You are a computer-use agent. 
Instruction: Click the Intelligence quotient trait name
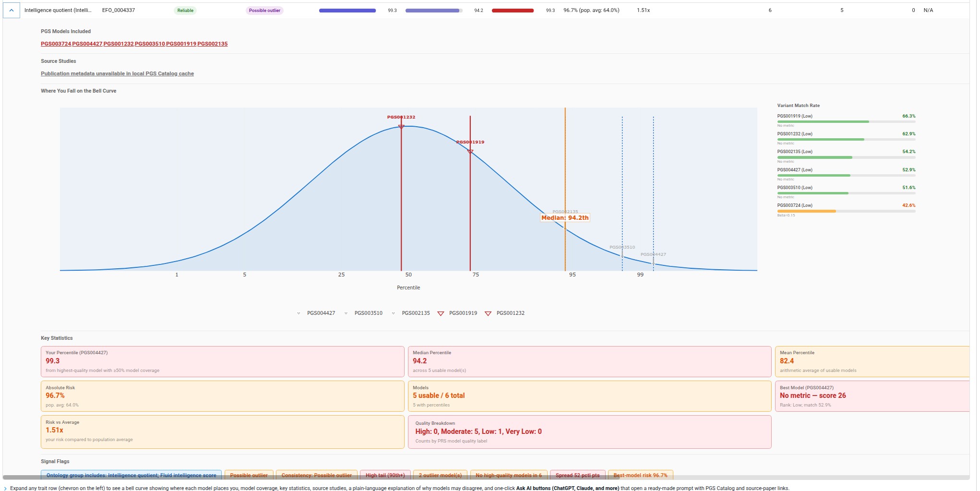click(58, 10)
